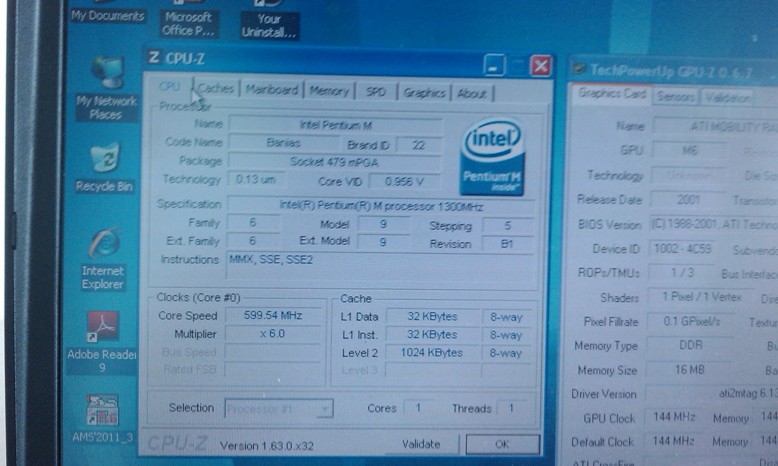Viewport: 778px width, 466px height.
Task: Click the GPU-Z Driver Version field
Action: point(712,394)
